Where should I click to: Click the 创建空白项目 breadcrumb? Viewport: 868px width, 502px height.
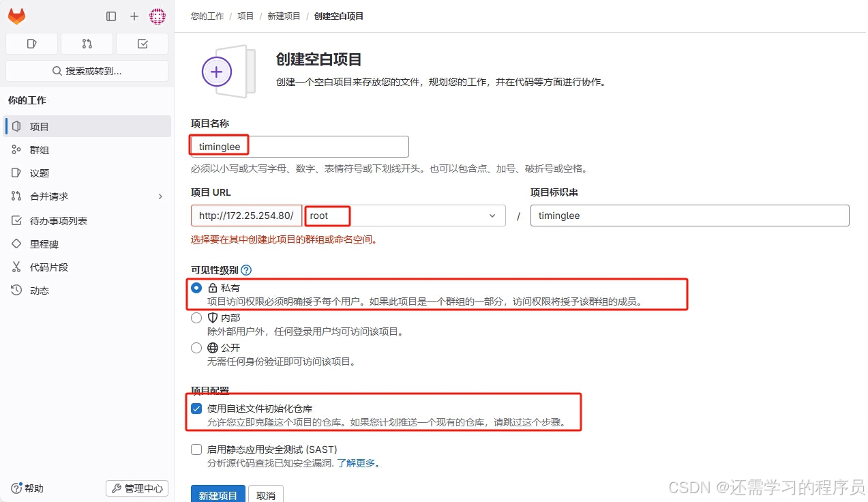click(339, 16)
